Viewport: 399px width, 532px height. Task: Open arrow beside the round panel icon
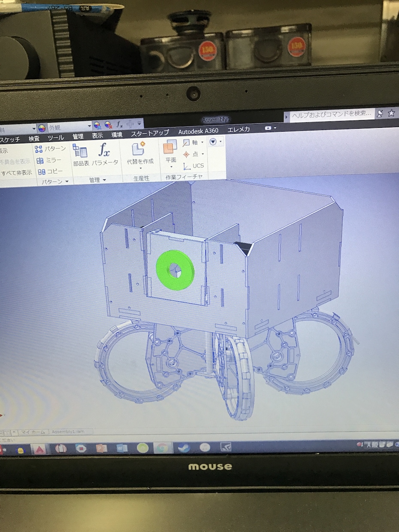click(221, 141)
